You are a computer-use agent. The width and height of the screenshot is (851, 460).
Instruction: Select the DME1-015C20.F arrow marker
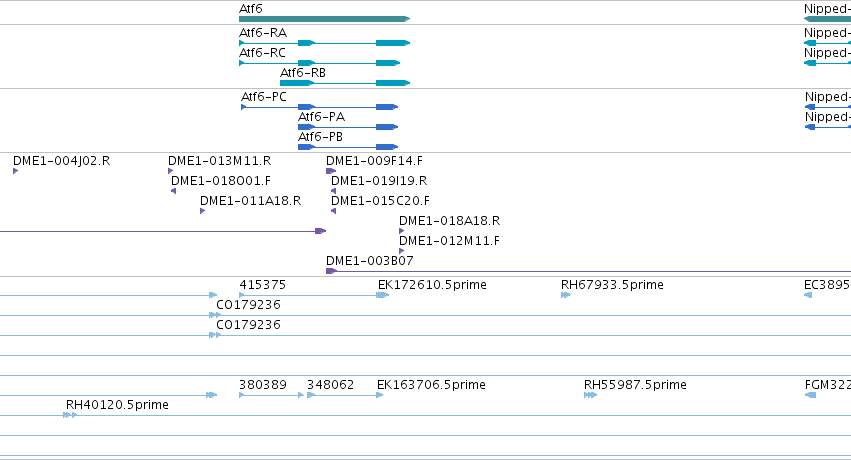click(x=334, y=211)
